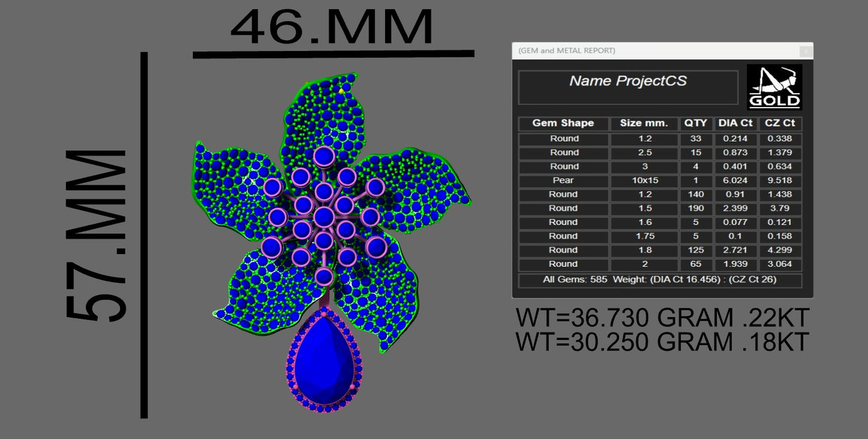Screen dimensions: 868x439
Task: Click the 2.5 size cell
Action: coord(644,153)
